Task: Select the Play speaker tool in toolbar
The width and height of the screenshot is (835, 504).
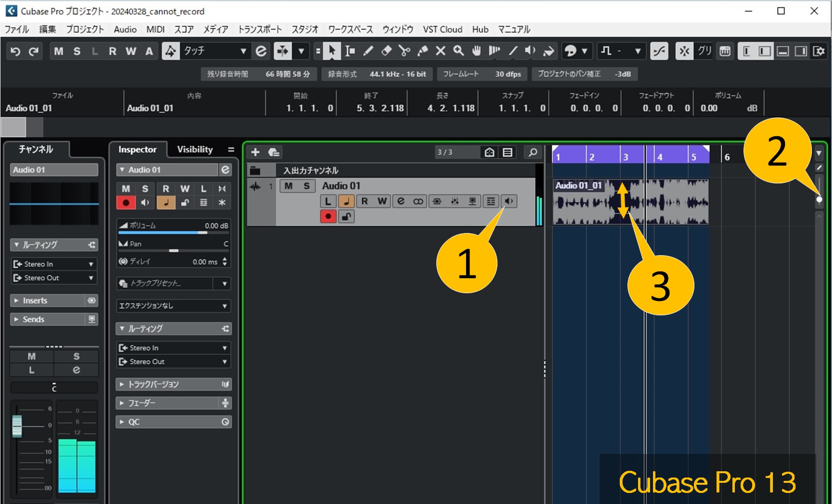Action: pyautogui.click(x=530, y=51)
